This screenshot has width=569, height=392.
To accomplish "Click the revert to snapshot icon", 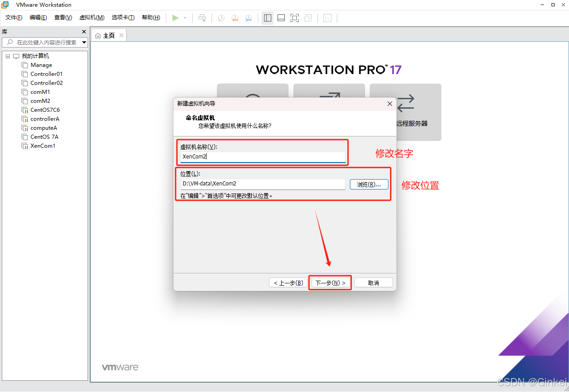I will (235, 18).
